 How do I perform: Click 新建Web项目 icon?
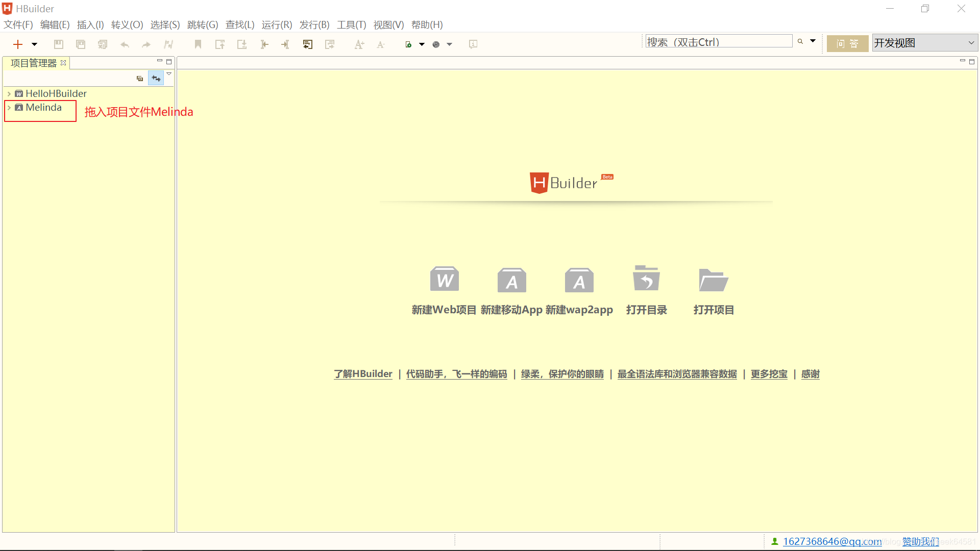pos(445,279)
